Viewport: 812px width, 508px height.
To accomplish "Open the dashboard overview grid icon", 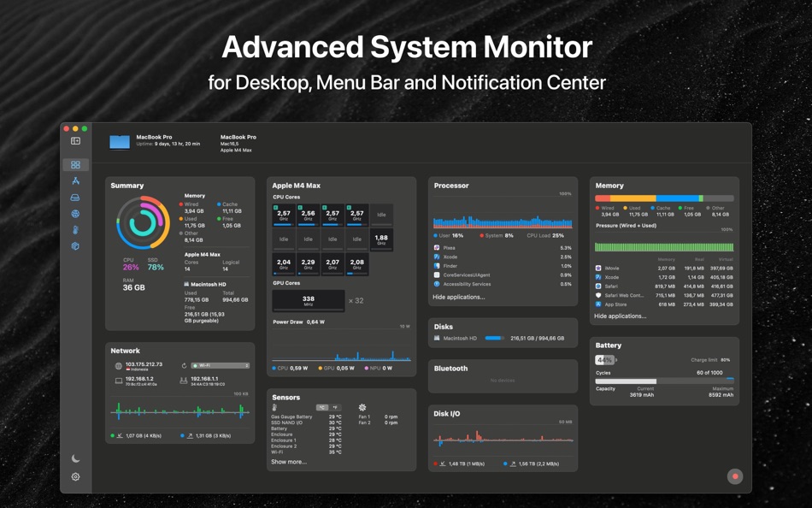I will (x=75, y=164).
